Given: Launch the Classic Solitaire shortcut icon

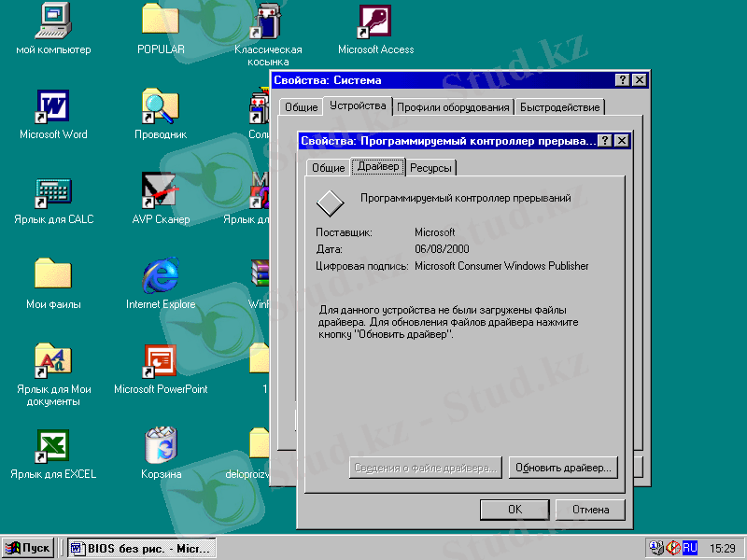Looking at the screenshot, I should [267, 21].
